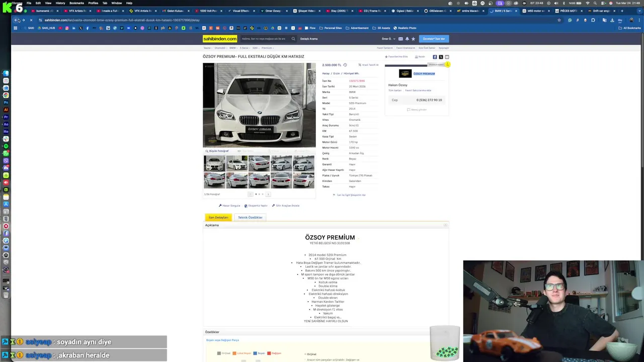Open new Chrome tab with plus button

point(622,11)
